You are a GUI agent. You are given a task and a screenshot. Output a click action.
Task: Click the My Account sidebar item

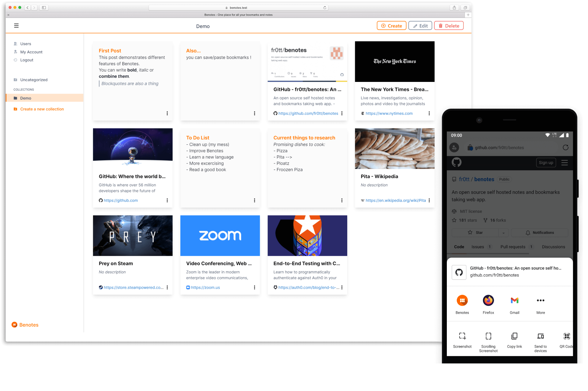point(30,52)
